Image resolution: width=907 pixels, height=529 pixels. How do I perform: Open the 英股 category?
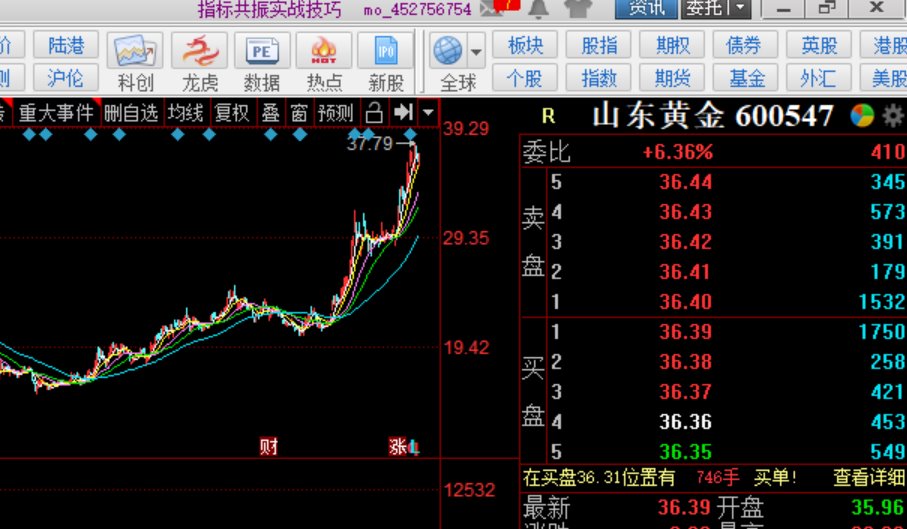coord(818,45)
